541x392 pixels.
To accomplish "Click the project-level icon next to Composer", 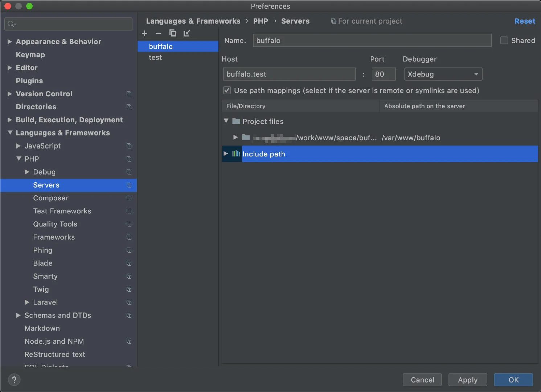I will [129, 198].
